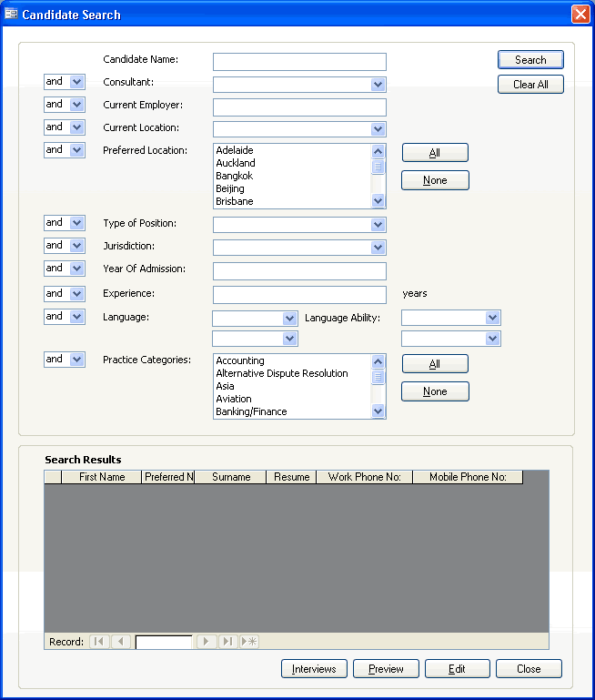Go to next record in navigator

[x=207, y=642]
